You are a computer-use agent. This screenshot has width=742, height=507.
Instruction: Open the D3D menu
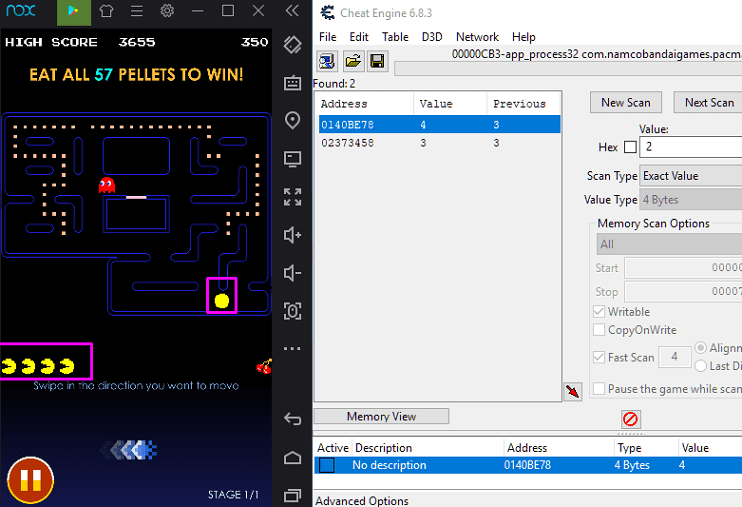(432, 37)
